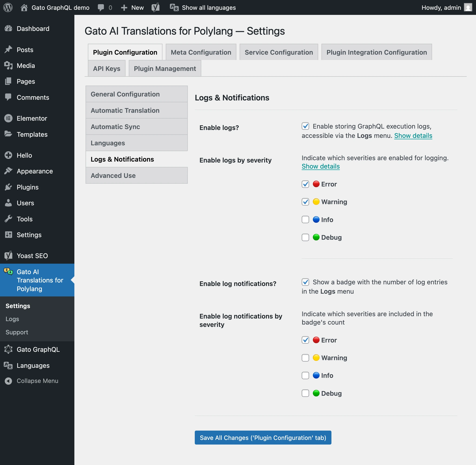
Task: Disable Error severity logging checkbox
Action: (305, 184)
